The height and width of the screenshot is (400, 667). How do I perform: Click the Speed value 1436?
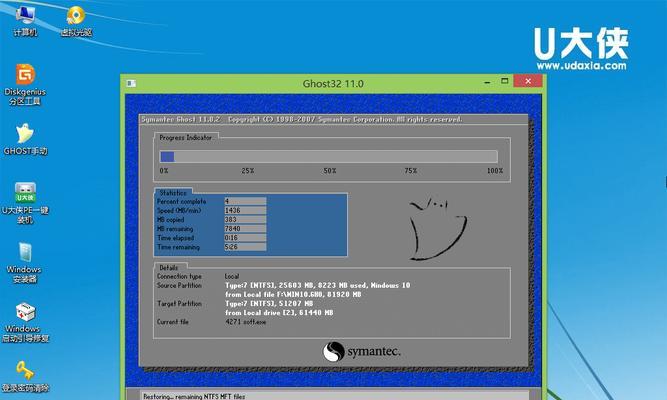tap(245, 210)
